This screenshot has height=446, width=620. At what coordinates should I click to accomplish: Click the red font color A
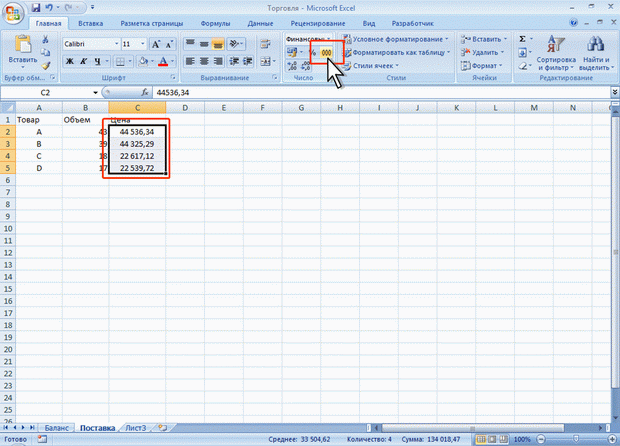pos(163,61)
